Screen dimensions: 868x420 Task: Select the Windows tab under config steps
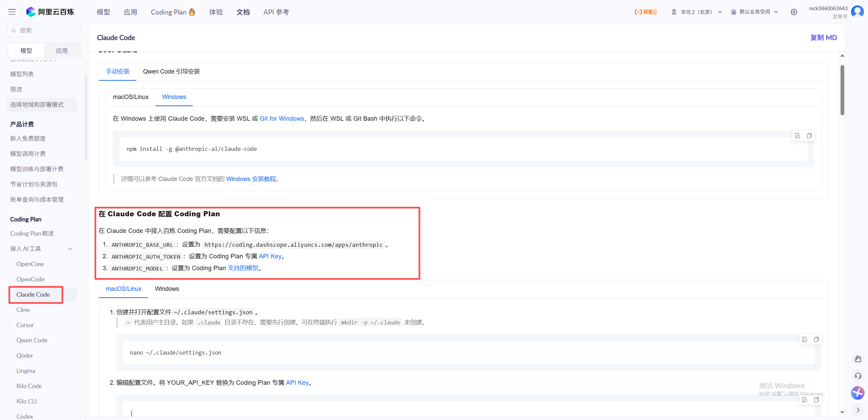pos(167,289)
